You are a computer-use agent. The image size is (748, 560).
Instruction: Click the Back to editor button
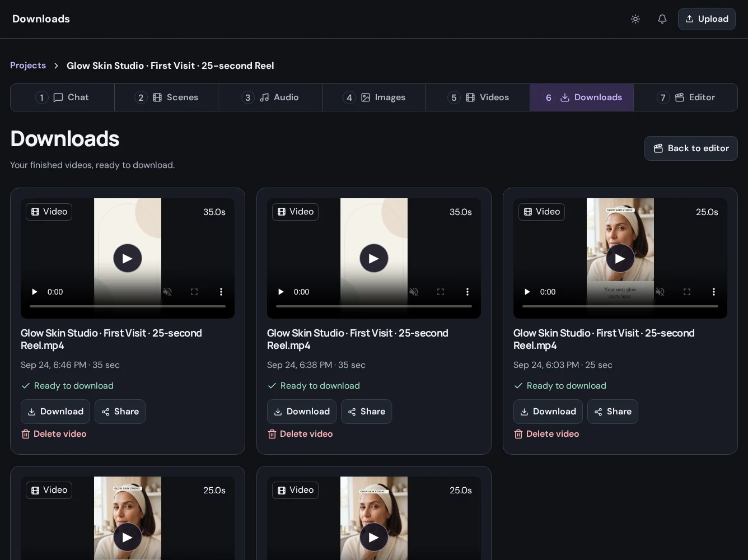coord(691,148)
